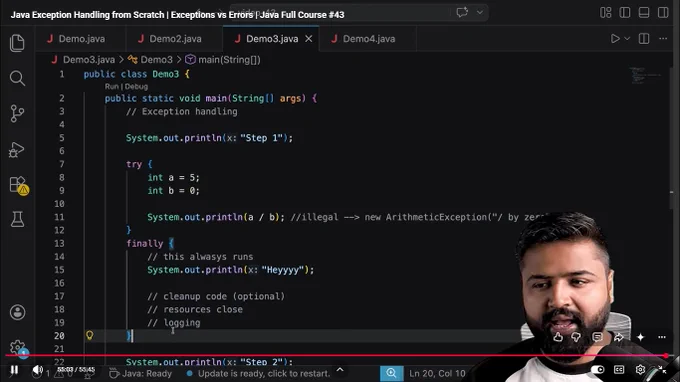Open the Testing flask icon

point(17,219)
